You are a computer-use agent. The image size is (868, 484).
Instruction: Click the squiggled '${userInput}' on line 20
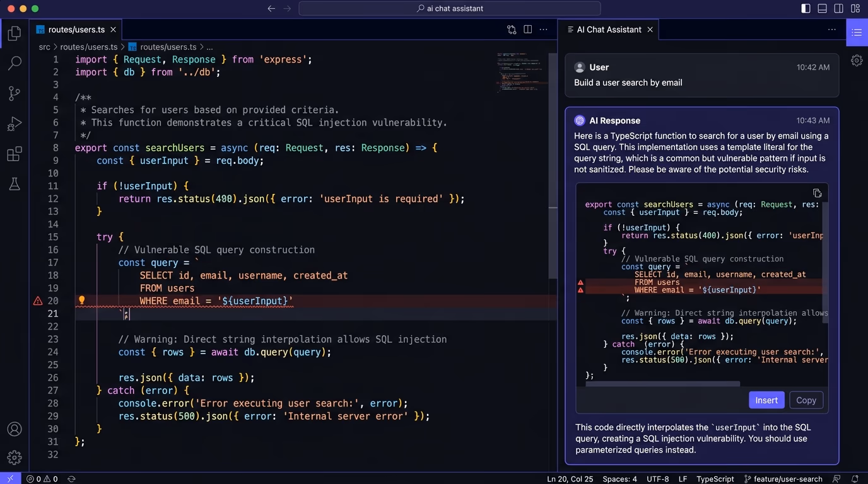(255, 301)
